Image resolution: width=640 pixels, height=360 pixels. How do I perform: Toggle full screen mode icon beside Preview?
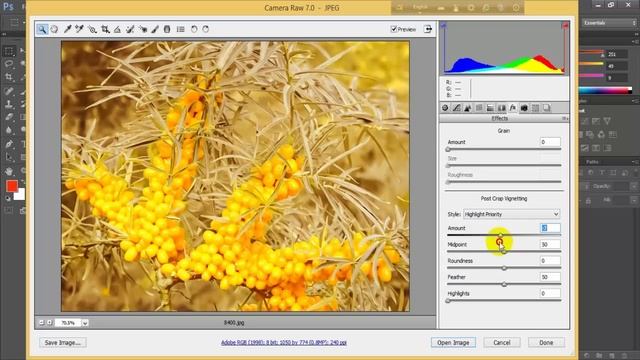[x=427, y=29]
